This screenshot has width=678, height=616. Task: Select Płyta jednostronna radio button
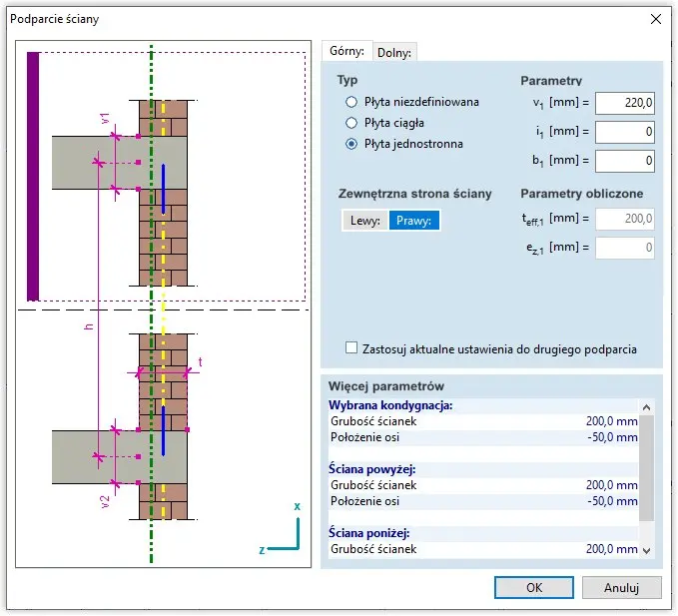350,144
